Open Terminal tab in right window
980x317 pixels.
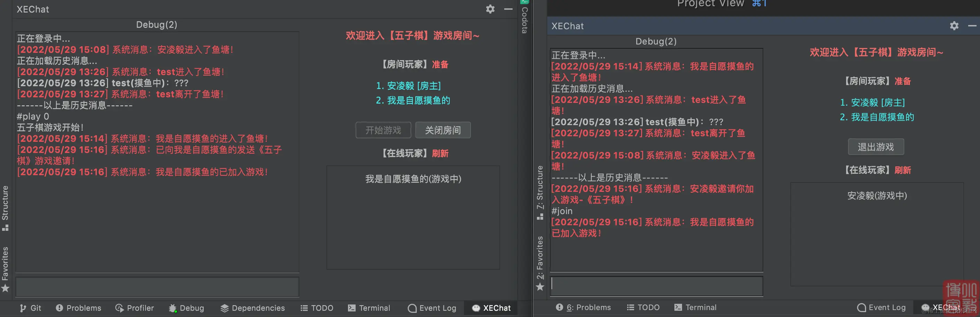(696, 307)
